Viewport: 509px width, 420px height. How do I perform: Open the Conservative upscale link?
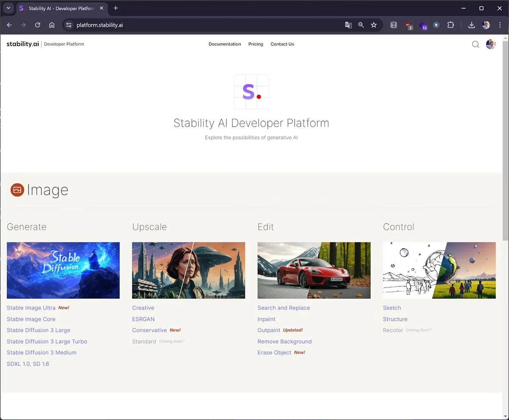(149, 330)
